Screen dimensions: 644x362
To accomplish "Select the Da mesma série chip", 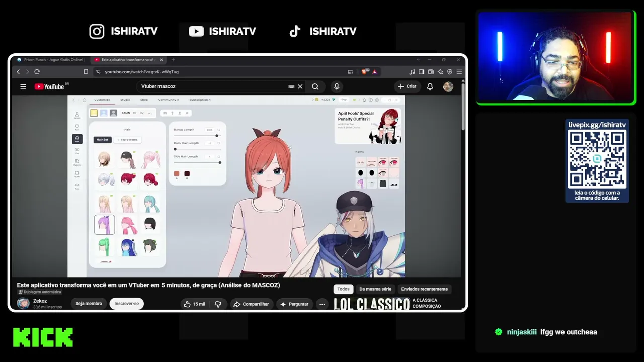I will click(375, 289).
